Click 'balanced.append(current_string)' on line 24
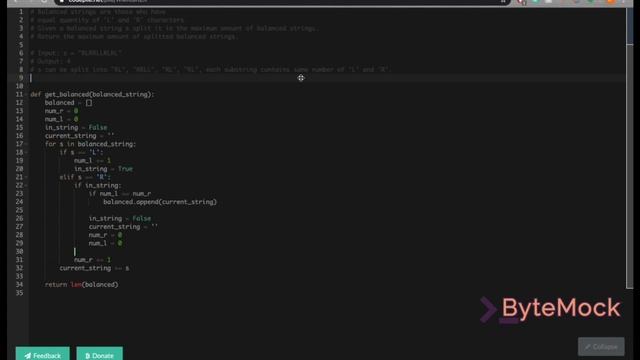640x360 pixels. coord(160,202)
